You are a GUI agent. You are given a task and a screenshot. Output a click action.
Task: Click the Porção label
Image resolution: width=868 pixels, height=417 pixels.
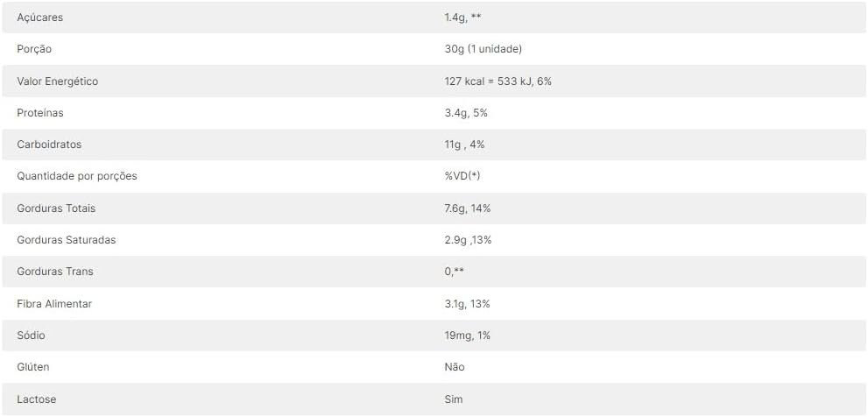tap(34, 49)
